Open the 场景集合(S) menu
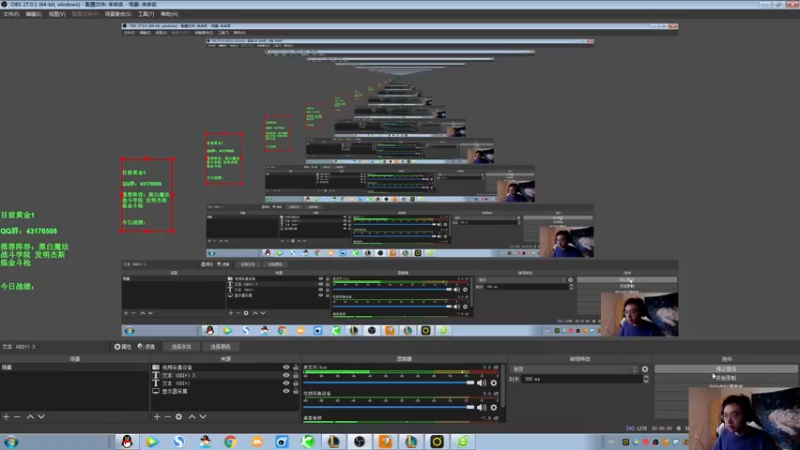Image resolution: width=800 pixels, height=450 pixels. point(118,14)
